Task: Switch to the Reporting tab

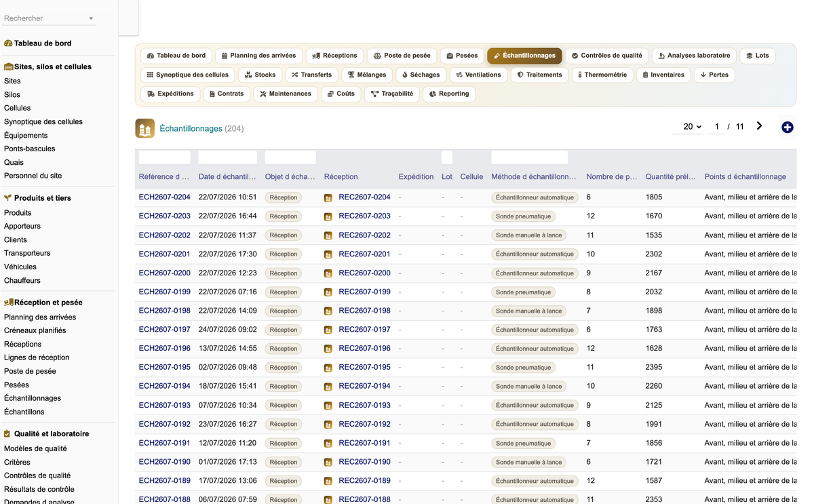Action: (x=449, y=94)
